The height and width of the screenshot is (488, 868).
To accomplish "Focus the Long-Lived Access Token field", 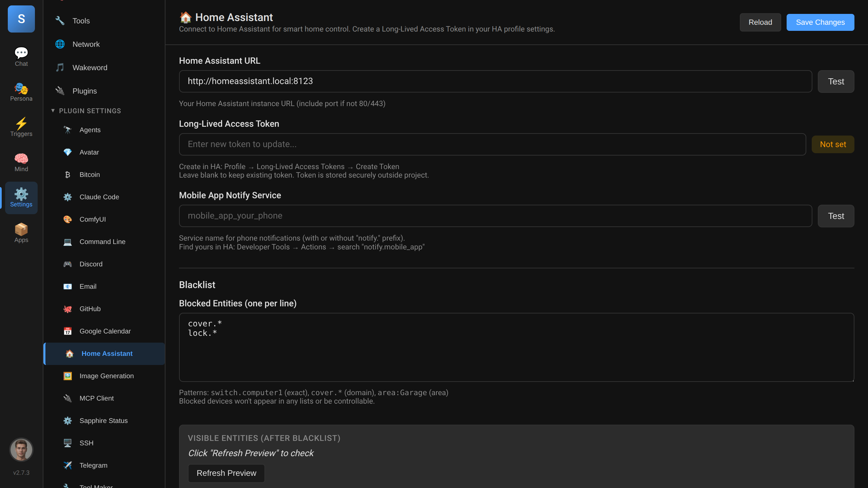I will pos(492,144).
